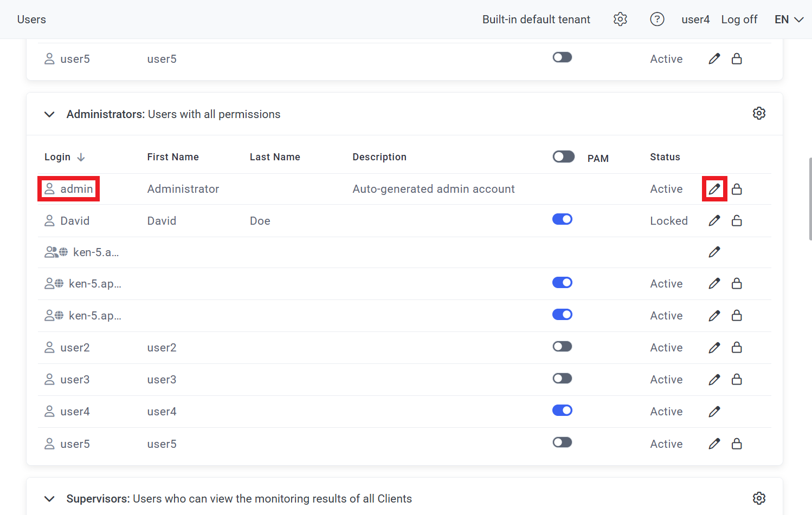Click the Log off link
This screenshot has height=515, width=812.
pos(739,19)
